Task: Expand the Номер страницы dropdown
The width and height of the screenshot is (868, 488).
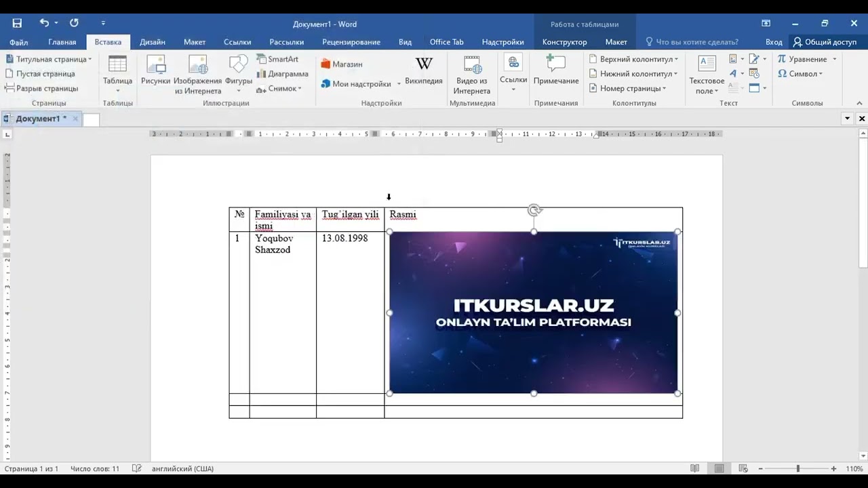Action: 664,88
